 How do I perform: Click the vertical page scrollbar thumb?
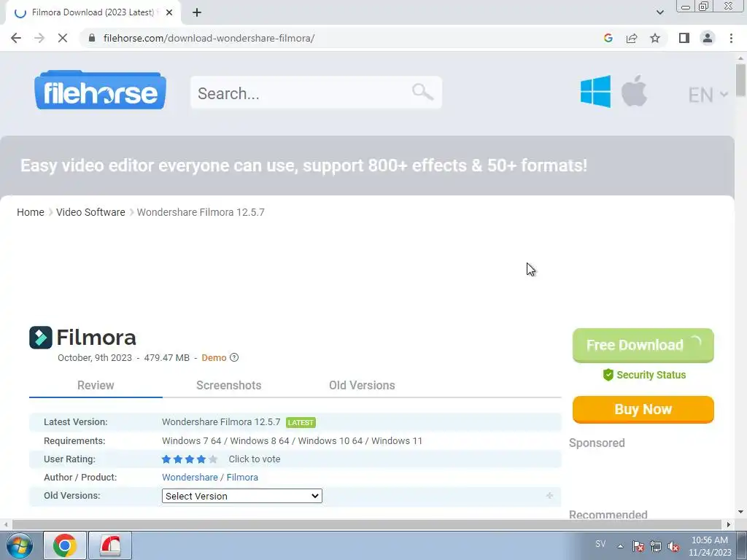pos(740,80)
